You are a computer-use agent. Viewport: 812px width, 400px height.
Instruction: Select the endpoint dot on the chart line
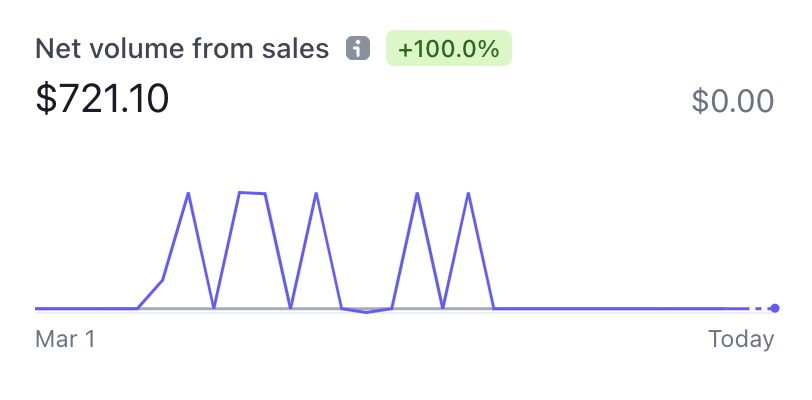tap(775, 308)
